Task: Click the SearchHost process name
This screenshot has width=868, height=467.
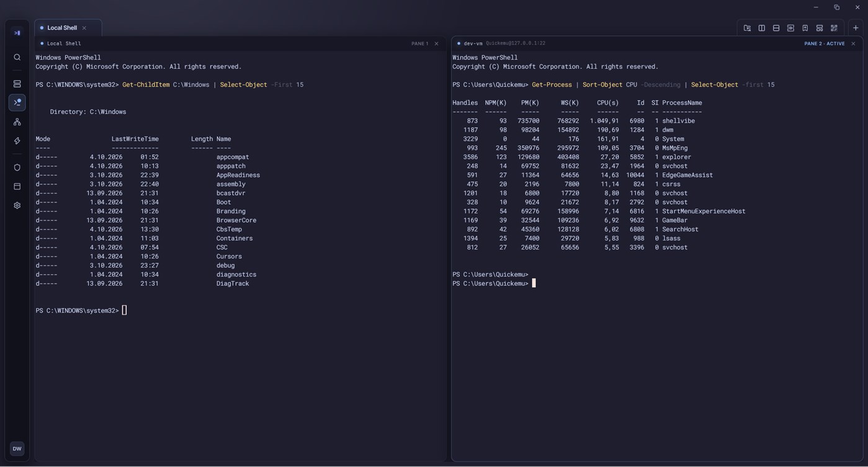Action: (x=680, y=229)
